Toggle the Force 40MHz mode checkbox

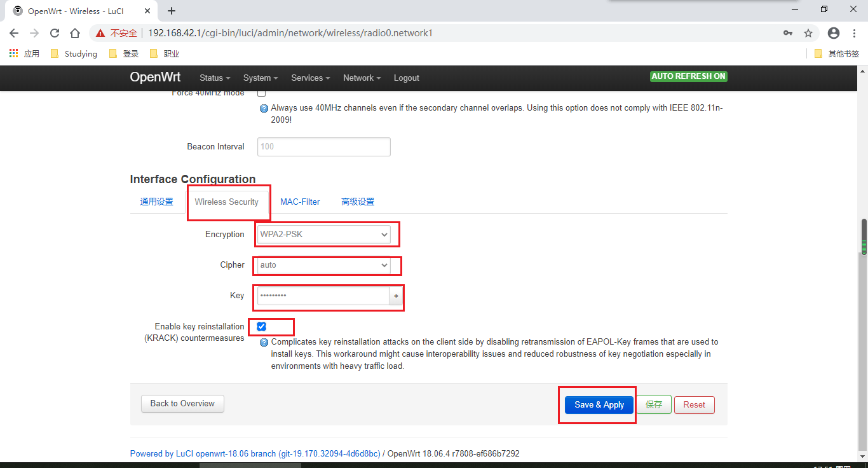pos(261,93)
